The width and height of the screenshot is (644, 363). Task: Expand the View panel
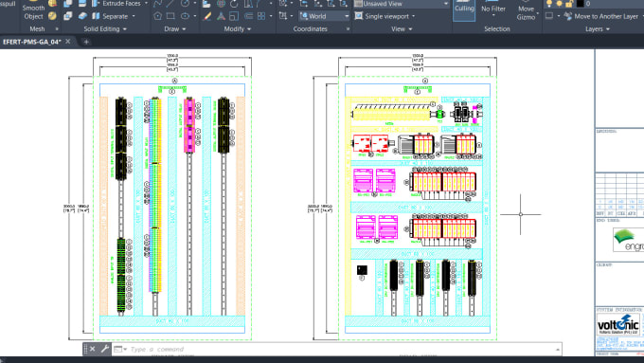[x=402, y=28]
